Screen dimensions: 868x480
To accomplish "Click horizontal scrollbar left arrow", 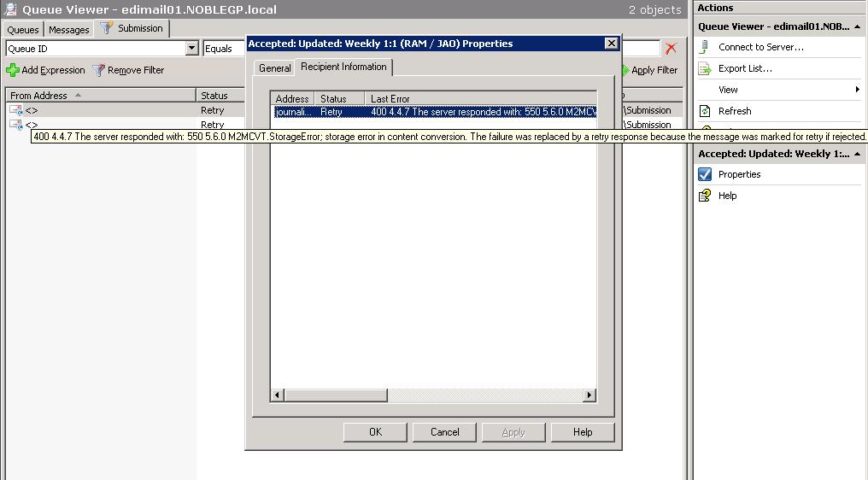I will click(278, 395).
